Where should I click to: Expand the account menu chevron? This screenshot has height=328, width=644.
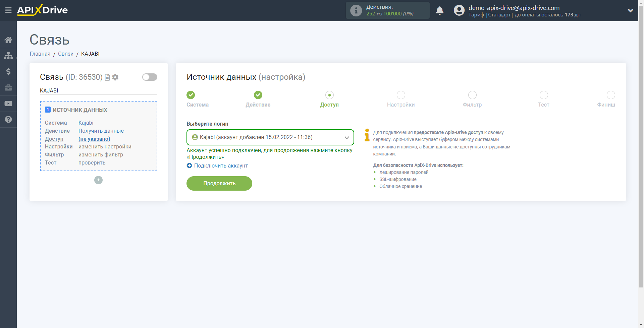click(630, 10)
